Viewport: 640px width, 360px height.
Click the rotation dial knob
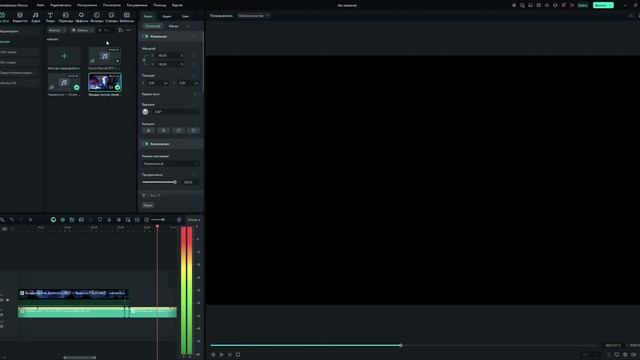coord(145,111)
